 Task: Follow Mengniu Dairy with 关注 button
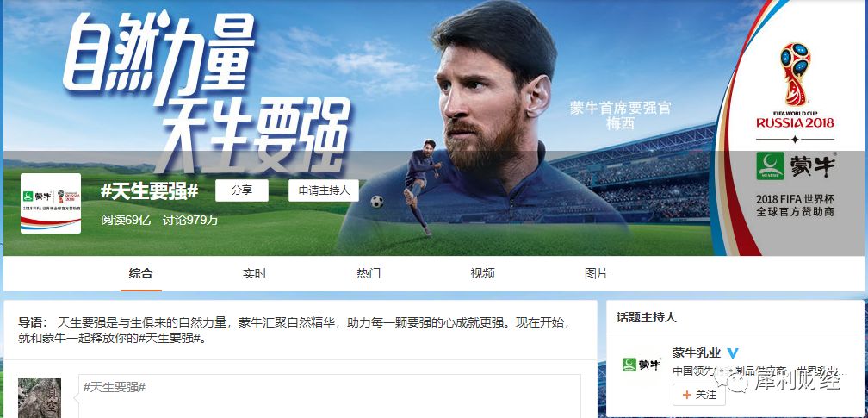pos(699,395)
